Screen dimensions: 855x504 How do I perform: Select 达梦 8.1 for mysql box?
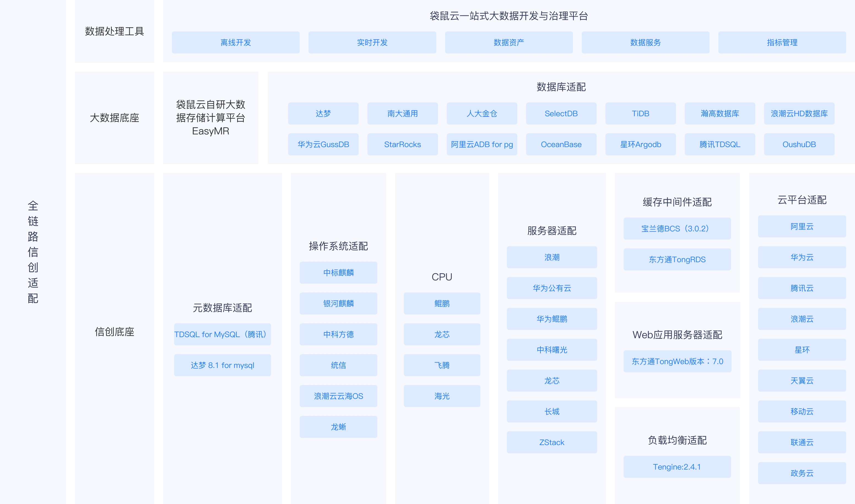pos(222,365)
